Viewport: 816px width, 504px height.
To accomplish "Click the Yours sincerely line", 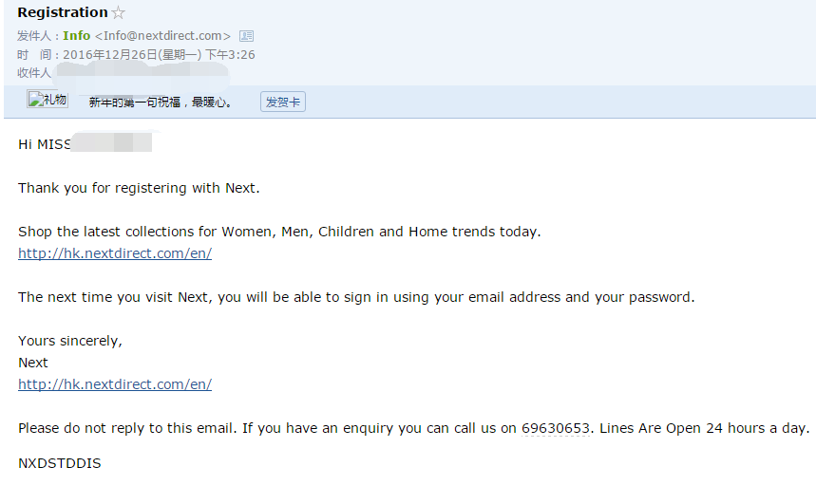I will pos(70,341).
